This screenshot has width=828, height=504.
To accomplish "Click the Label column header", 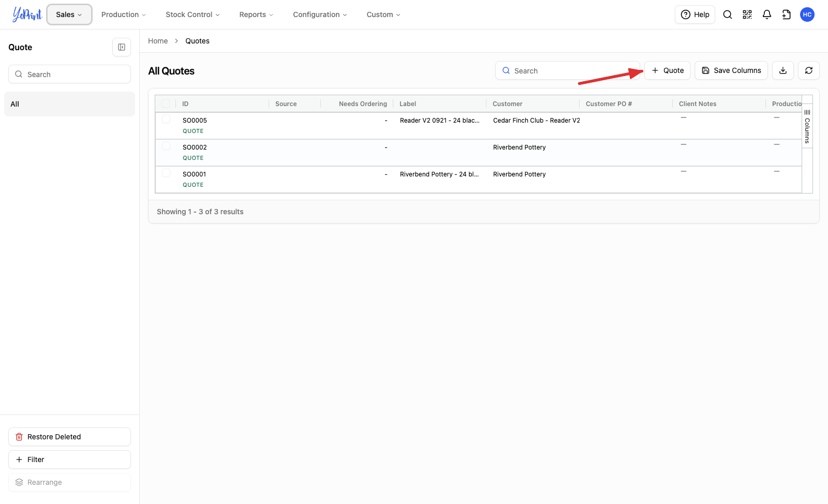I will pyautogui.click(x=440, y=103).
